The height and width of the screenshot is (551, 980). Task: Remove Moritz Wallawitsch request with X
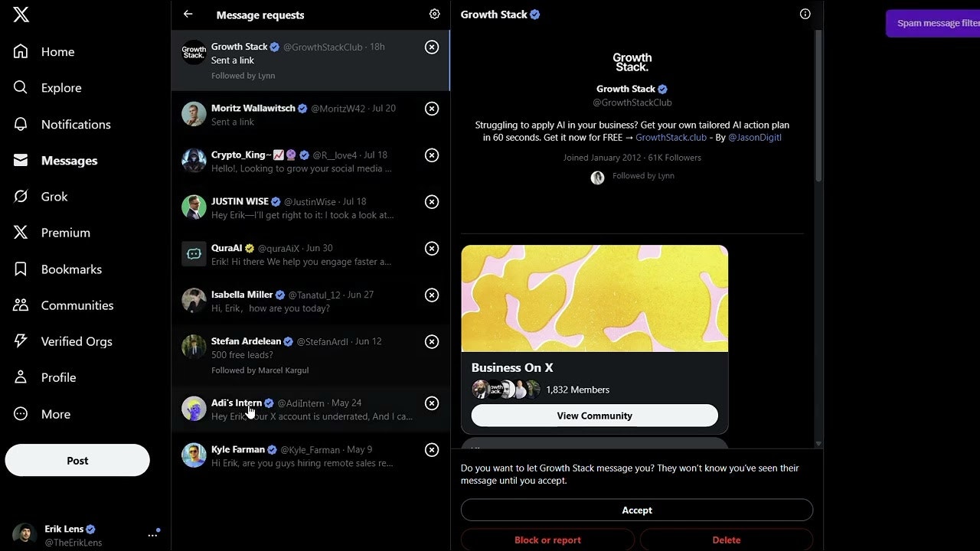point(432,109)
